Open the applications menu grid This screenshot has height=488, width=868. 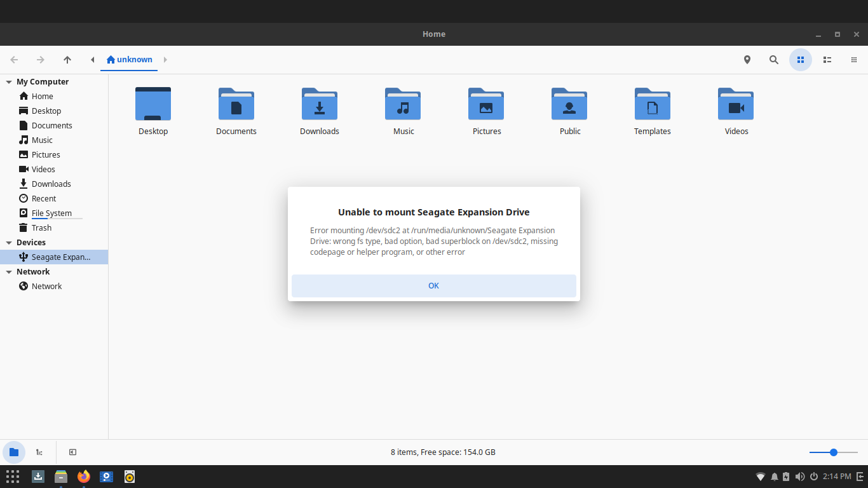point(13,477)
